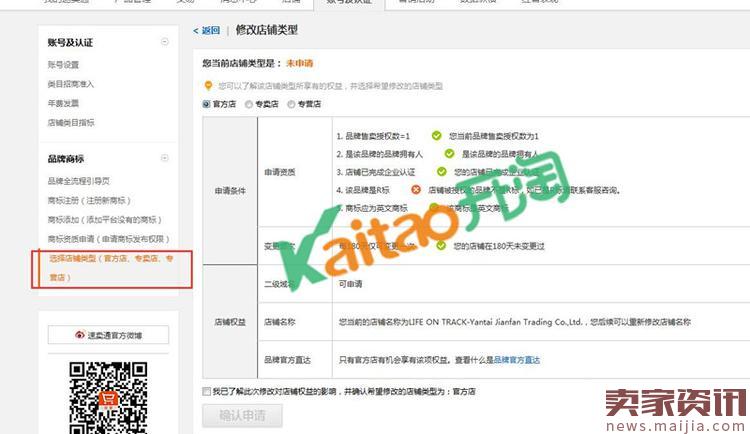The height and width of the screenshot is (434, 750).
Task: Click green check beside 店铺已完成企业认证
Action: click(x=441, y=171)
